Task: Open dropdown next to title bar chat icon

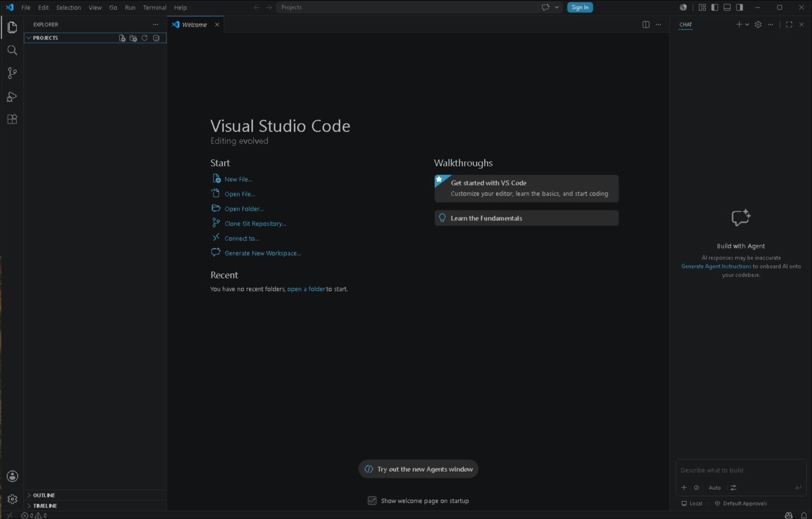Action: 557,7
